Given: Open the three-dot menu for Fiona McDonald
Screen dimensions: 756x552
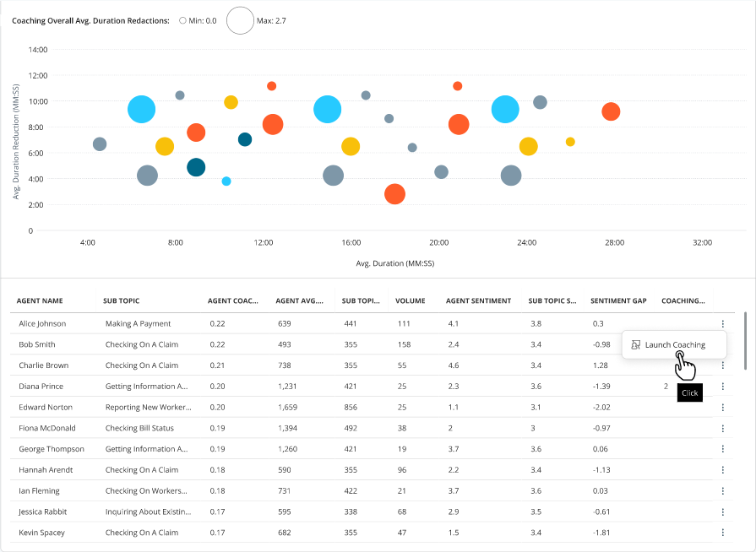Looking at the screenshot, I should click(722, 428).
